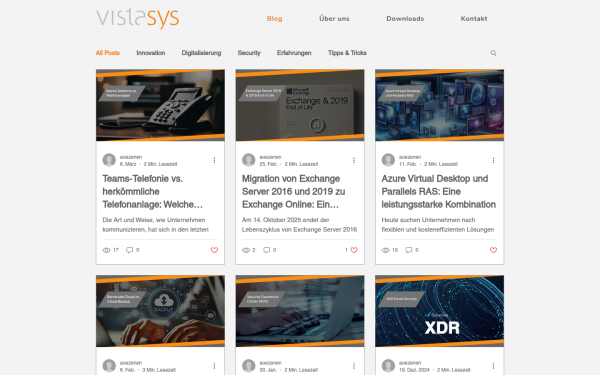
Task: Open more actions on the 19. Dez. 2024 post
Action: 493,366
